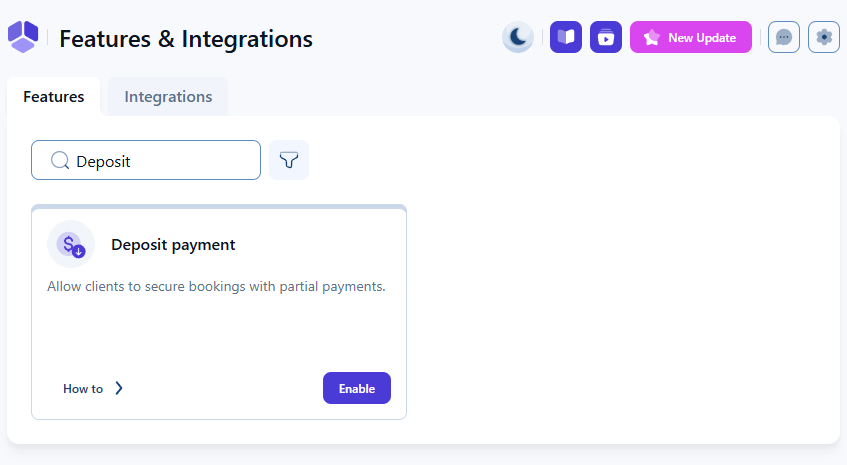Viewport: 847px width, 465px height.
Task: Click the app logo icon
Action: [22, 37]
